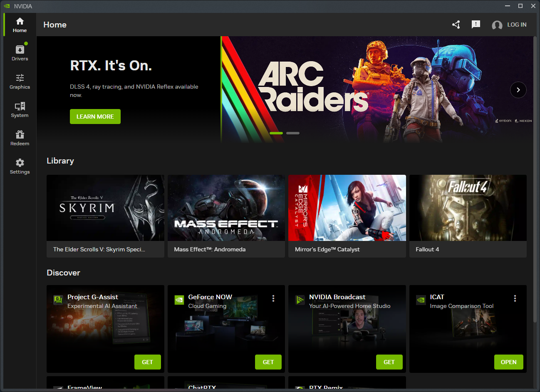Click the Project G-Assist app icon

click(x=58, y=300)
